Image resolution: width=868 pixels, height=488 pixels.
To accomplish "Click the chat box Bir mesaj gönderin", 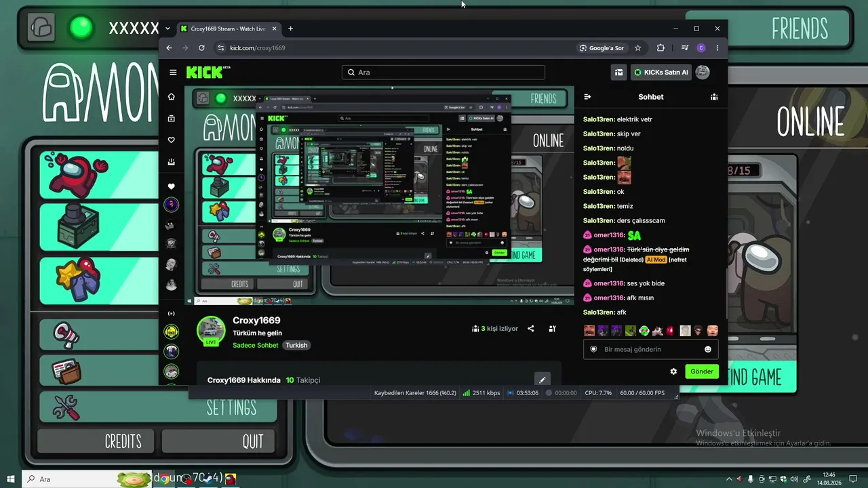I will (651, 349).
